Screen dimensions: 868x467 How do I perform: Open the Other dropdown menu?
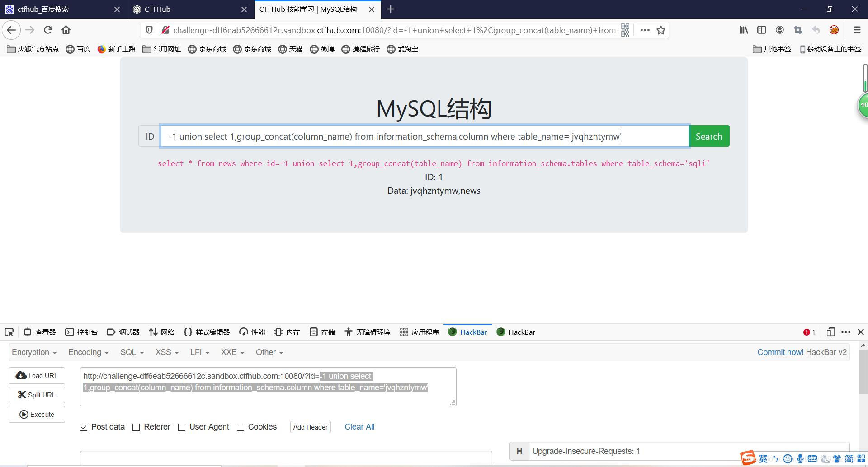[269, 352]
